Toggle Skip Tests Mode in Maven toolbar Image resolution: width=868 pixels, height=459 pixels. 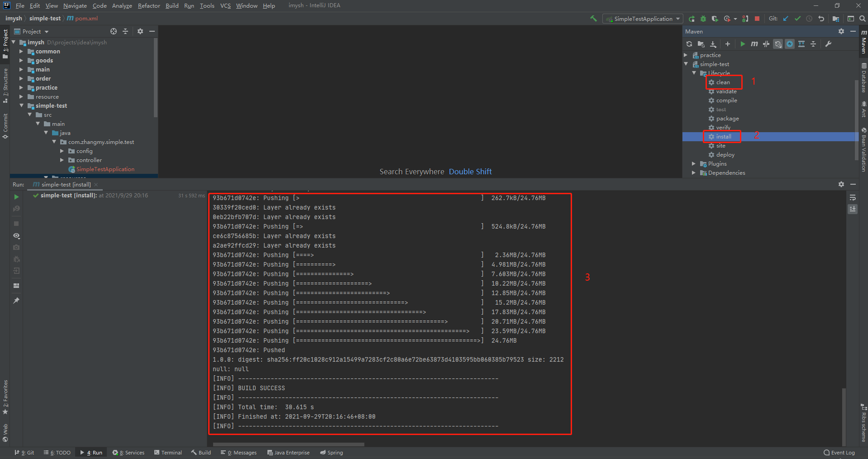[790, 44]
